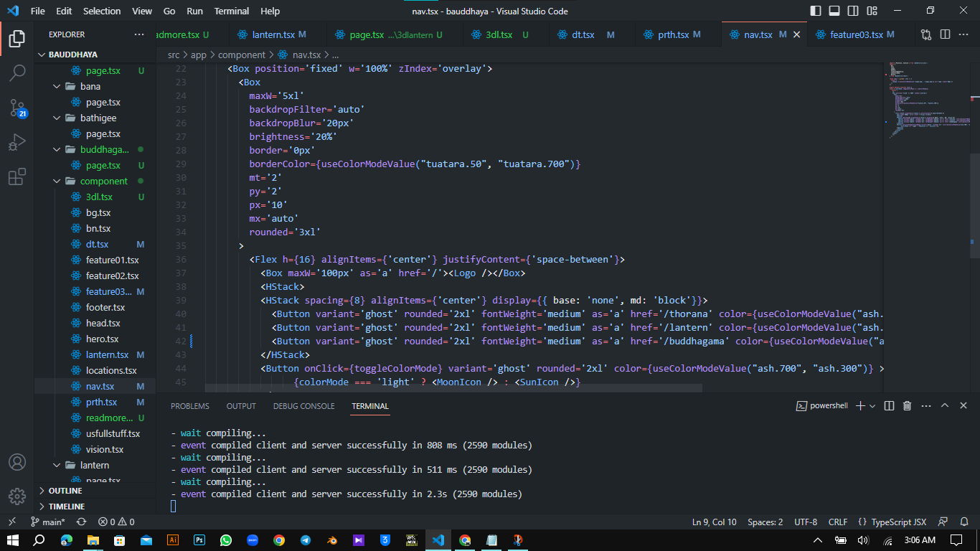980x551 pixels.
Task: Split the editor to the right
Action: coord(945,34)
